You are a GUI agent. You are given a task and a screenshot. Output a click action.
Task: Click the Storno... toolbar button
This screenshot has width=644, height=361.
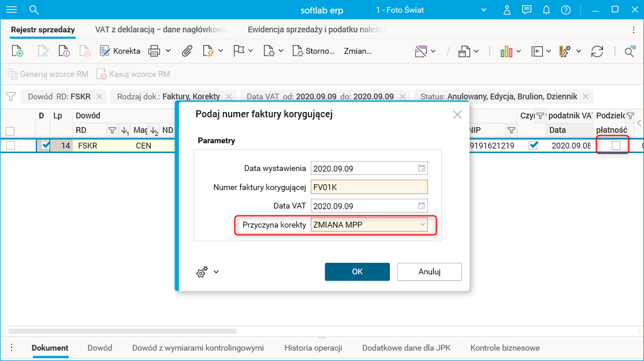(314, 51)
